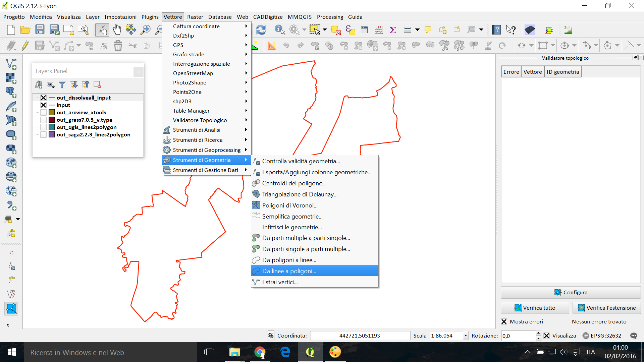Click the Configura button
Screen dimensions: 644x362
point(571,292)
